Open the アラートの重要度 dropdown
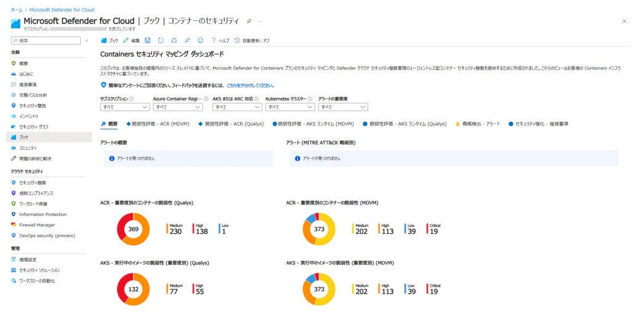 pos(343,107)
